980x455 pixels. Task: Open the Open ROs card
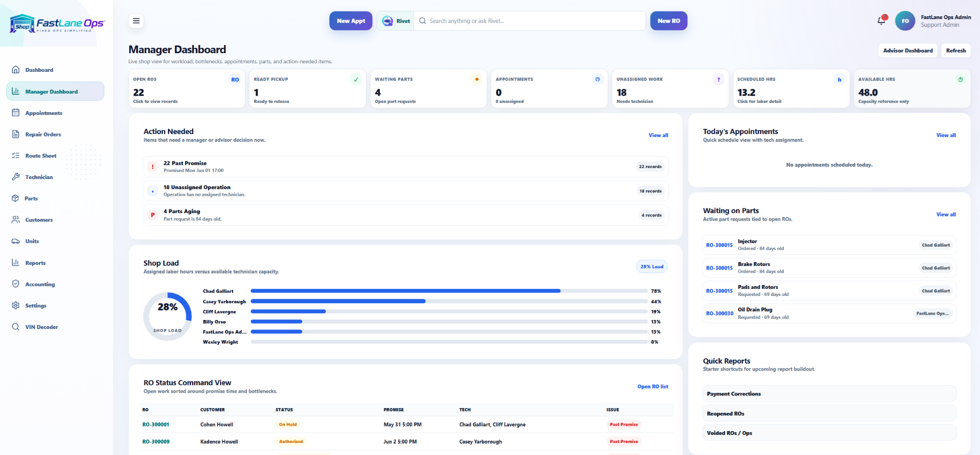[x=187, y=89]
